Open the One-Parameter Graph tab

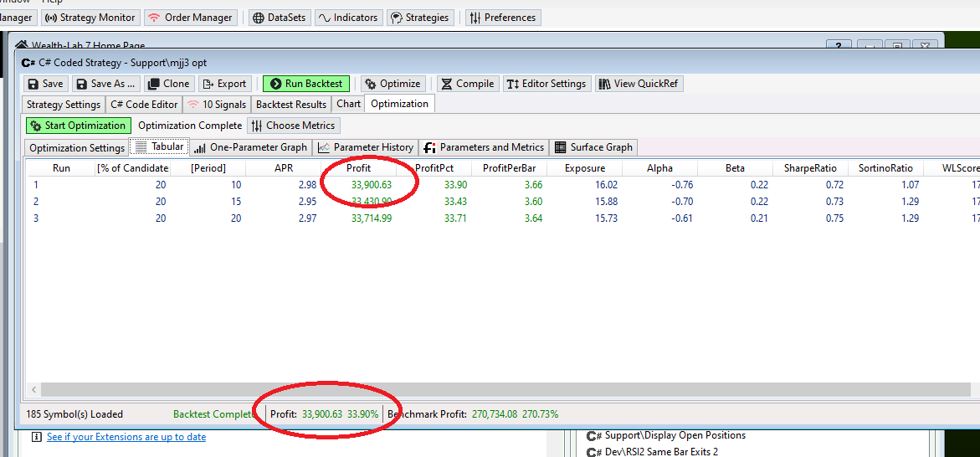(250, 147)
